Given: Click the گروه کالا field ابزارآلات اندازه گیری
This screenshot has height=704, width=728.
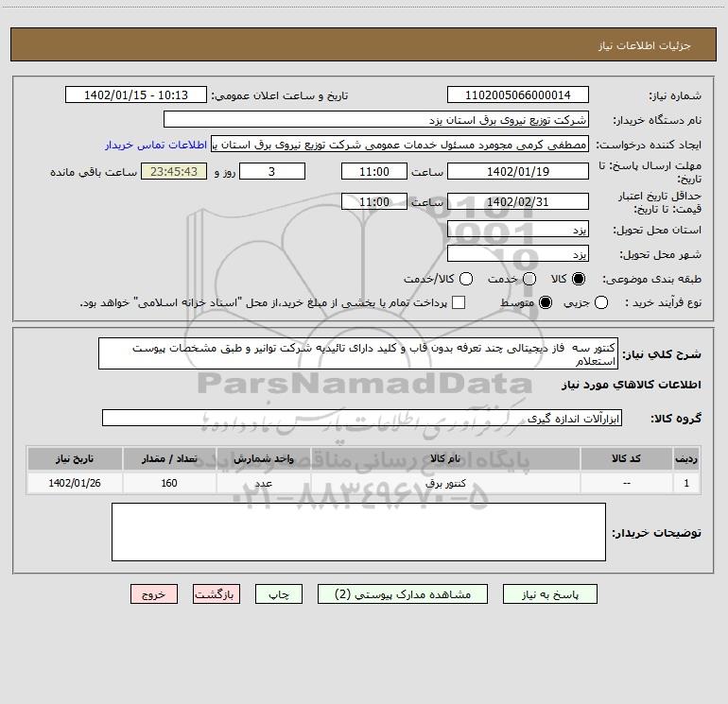Looking at the screenshot, I should point(362,418).
